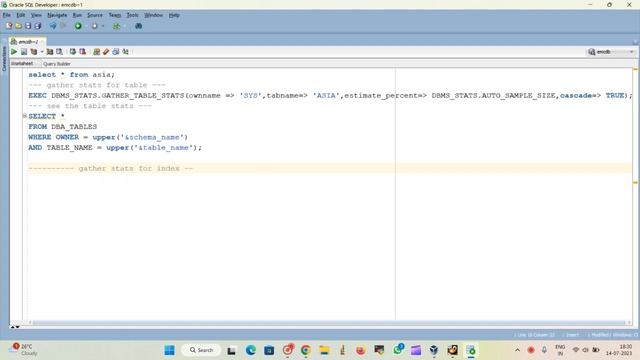Image resolution: width=640 pixels, height=360 pixels.
Task: Click the Debug icon in main toolbar
Action: tap(95, 26)
